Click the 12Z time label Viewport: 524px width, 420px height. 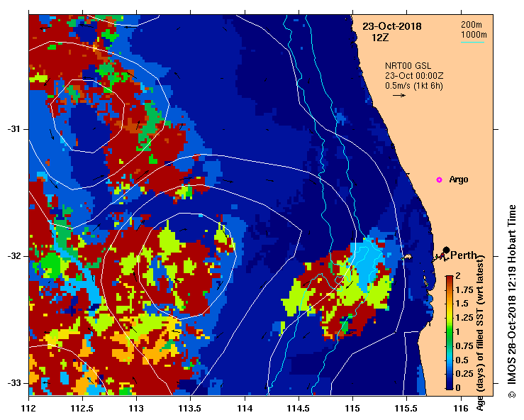point(380,38)
